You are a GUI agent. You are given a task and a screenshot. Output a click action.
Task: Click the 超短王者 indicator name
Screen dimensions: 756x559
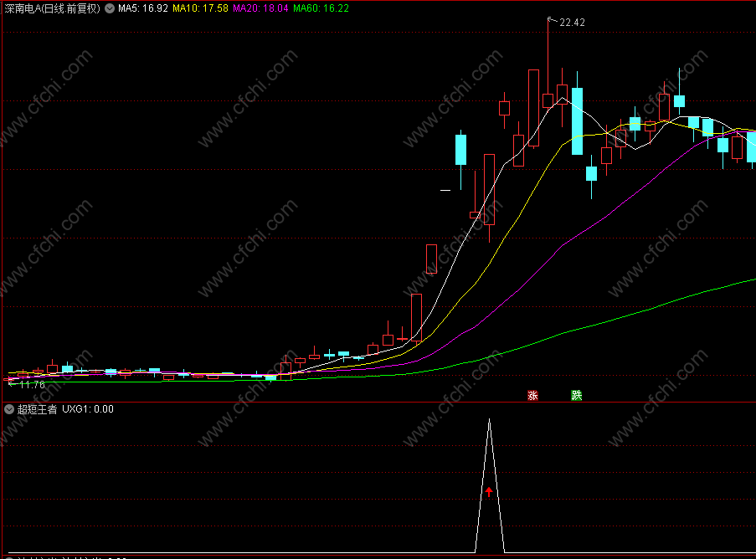37,409
